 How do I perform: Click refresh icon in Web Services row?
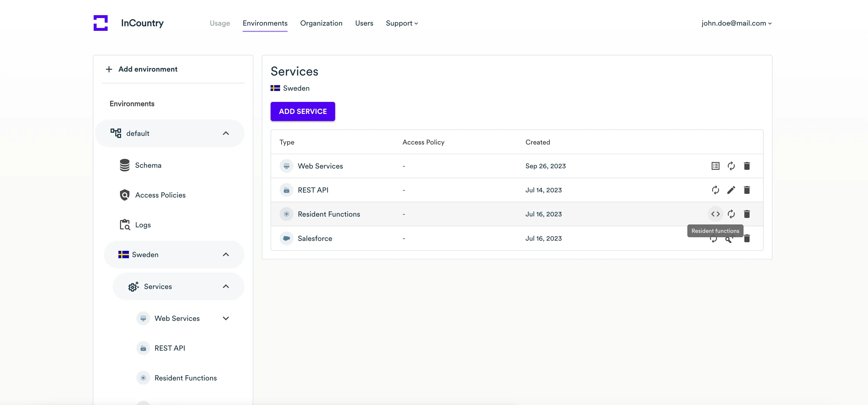(731, 166)
